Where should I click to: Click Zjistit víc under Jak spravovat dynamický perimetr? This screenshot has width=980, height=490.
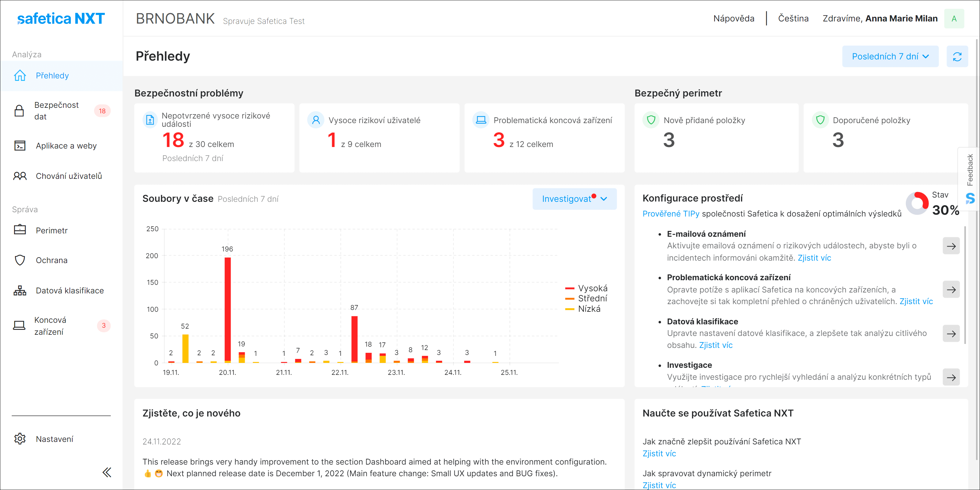coord(659,485)
